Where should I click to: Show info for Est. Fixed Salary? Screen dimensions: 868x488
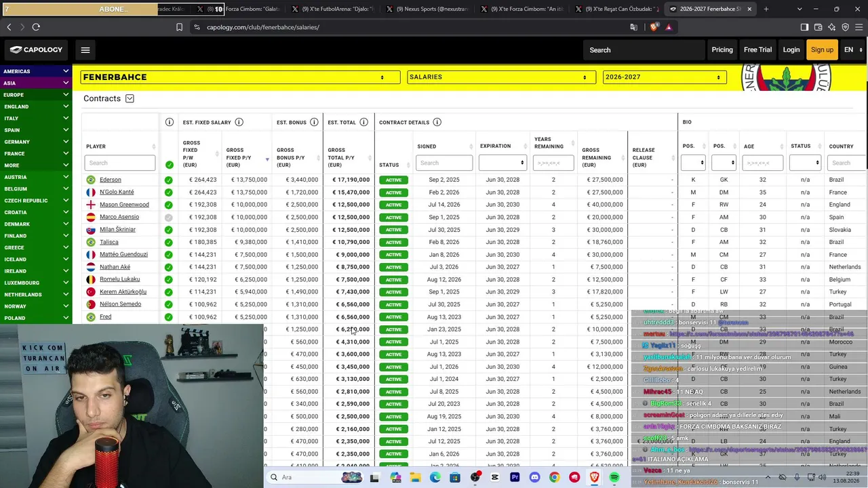[x=239, y=122]
